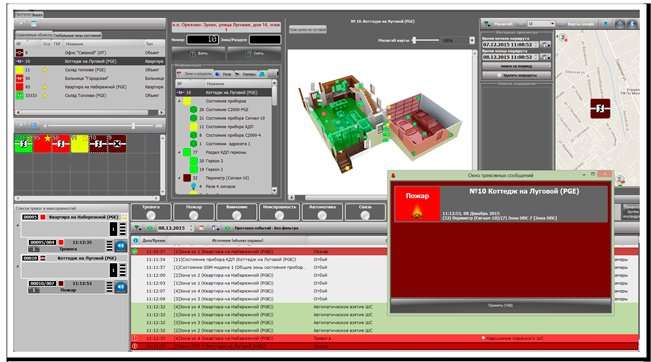This screenshot has height=362, width=651.
Task: Click the Пожар fire alarm tile in popup
Action: (417, 204)
